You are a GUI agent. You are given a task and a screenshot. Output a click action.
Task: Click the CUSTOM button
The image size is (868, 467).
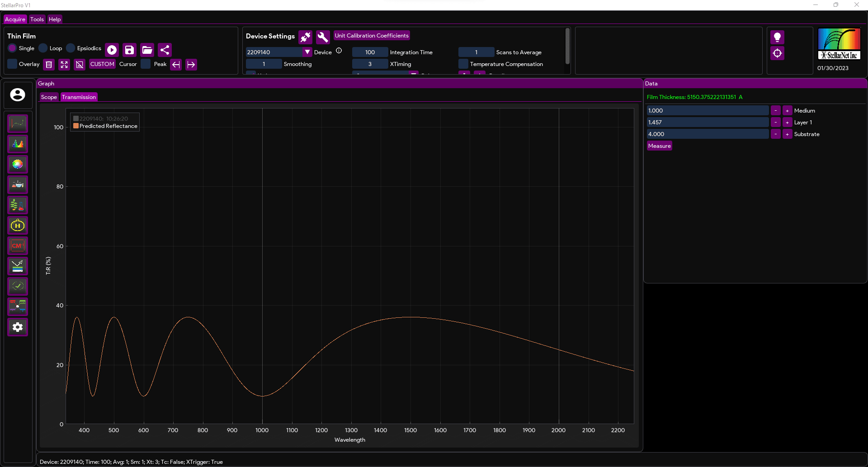[x=102, y=64]
